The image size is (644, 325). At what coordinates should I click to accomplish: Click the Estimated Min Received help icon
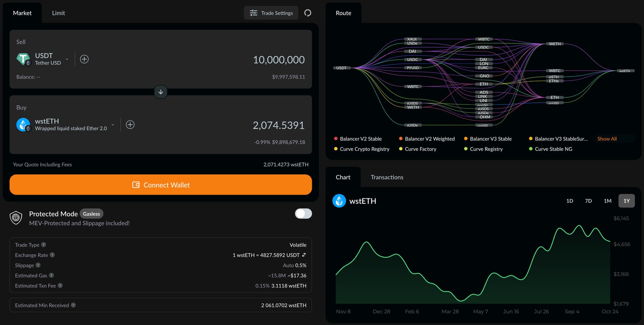tap(73, 305)
